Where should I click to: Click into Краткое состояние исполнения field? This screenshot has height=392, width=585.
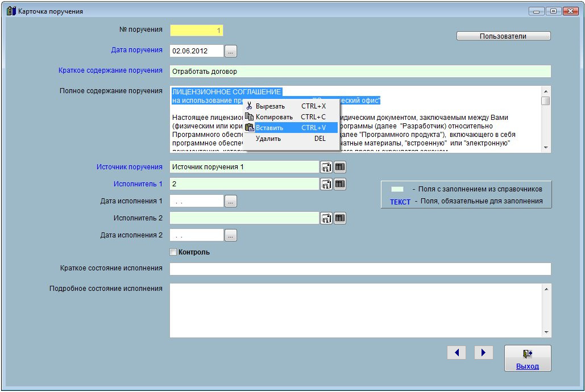click(x=360, y=269)
